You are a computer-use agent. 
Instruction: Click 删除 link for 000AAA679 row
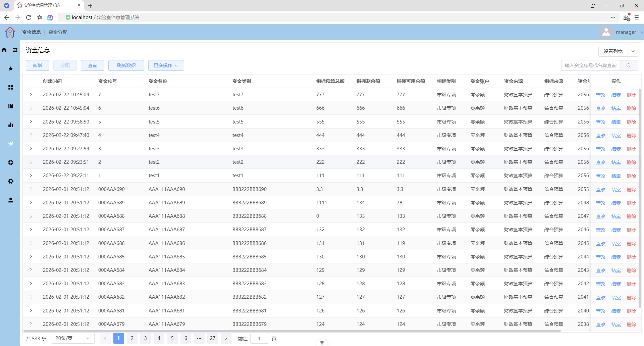pos(632,325)
